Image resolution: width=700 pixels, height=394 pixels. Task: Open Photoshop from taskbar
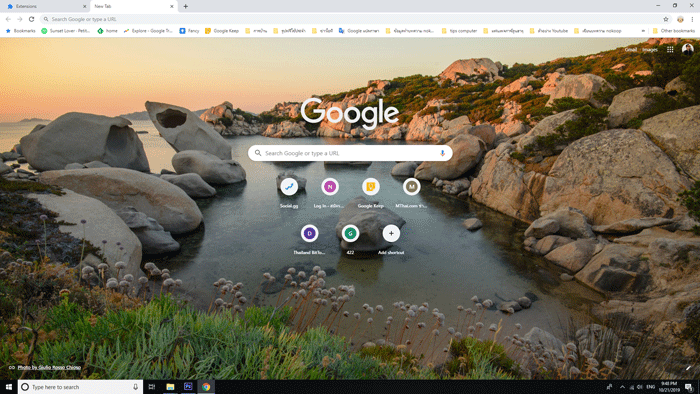pos(188,387)
